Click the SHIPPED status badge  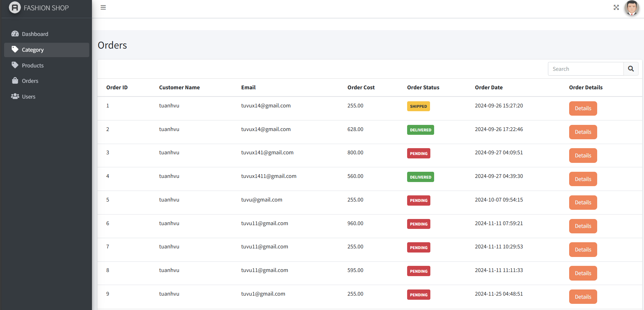418,106
